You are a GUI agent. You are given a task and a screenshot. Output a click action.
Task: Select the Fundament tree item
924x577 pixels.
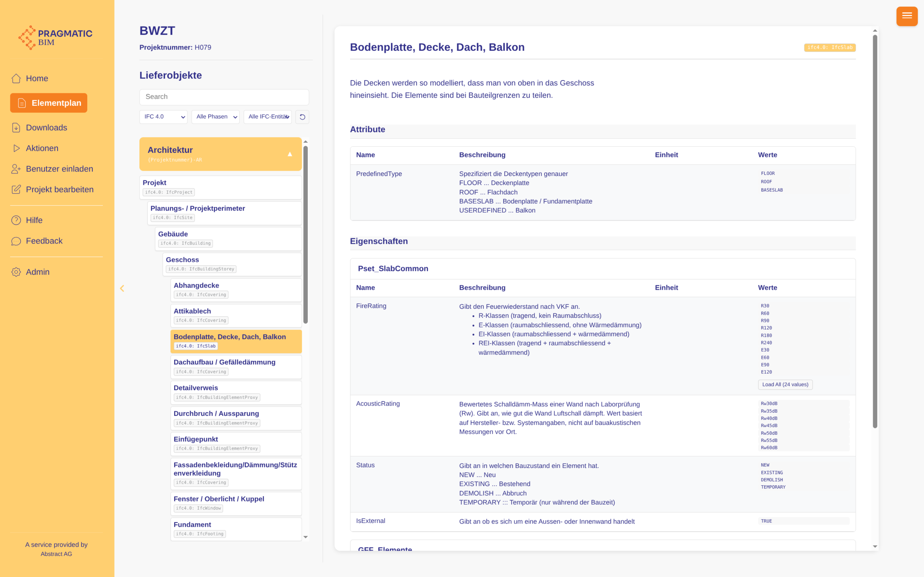point(236,529)
